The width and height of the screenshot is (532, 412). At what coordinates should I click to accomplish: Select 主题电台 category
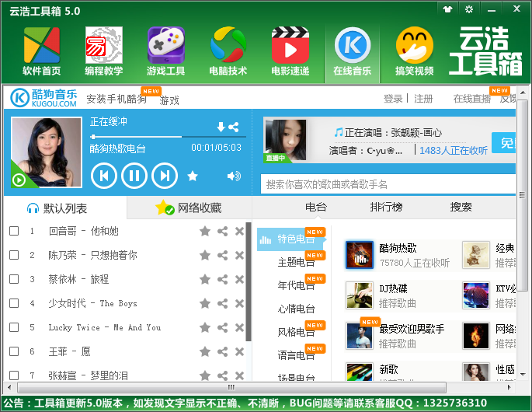point(296,263)
